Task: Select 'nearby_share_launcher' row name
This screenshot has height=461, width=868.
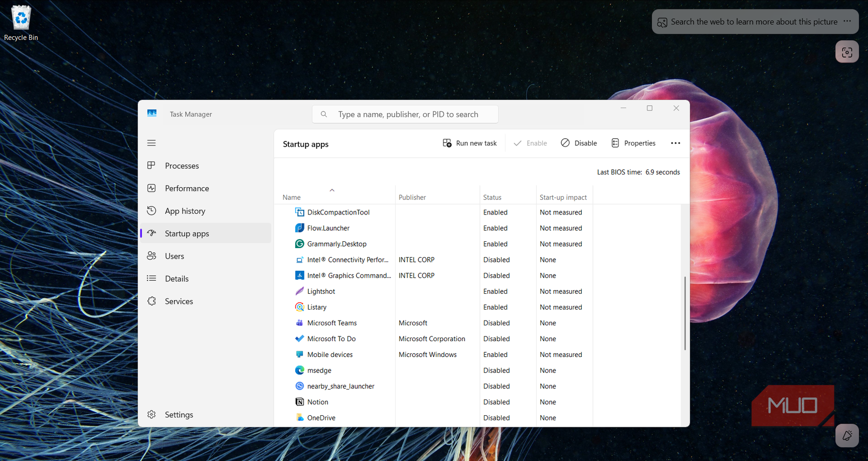Action: (x=341, y=386)
